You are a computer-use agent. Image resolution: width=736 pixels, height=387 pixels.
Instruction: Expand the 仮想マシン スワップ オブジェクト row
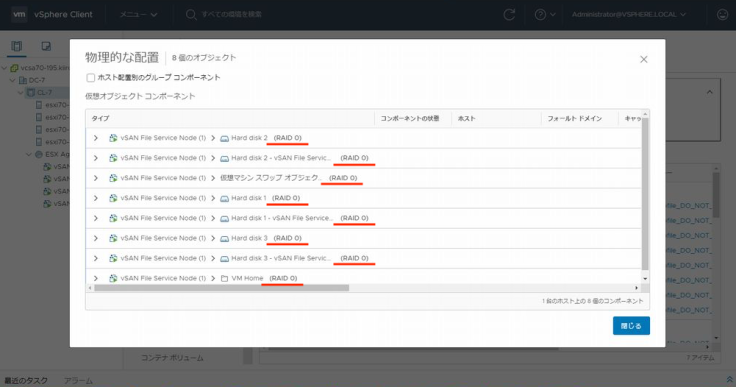[96, 178]
